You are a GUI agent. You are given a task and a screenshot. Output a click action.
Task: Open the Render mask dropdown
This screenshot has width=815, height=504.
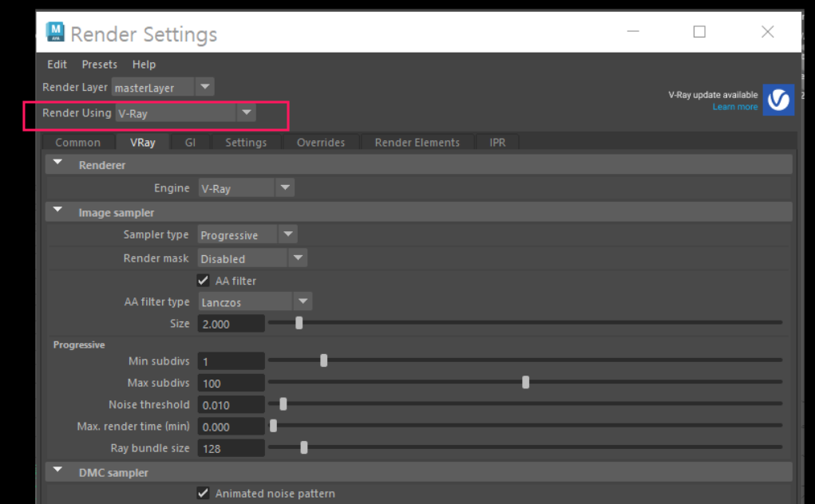(252, 258)
